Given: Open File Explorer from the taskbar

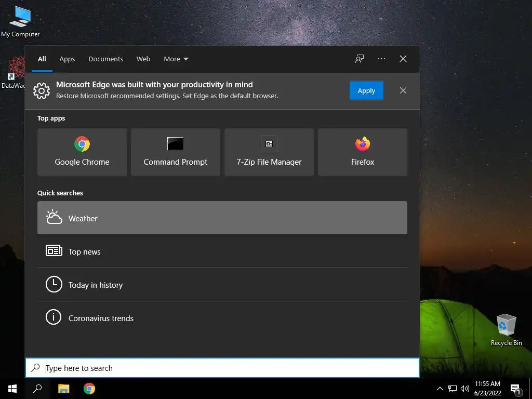Looking at the screenshot, I should 63,389.
